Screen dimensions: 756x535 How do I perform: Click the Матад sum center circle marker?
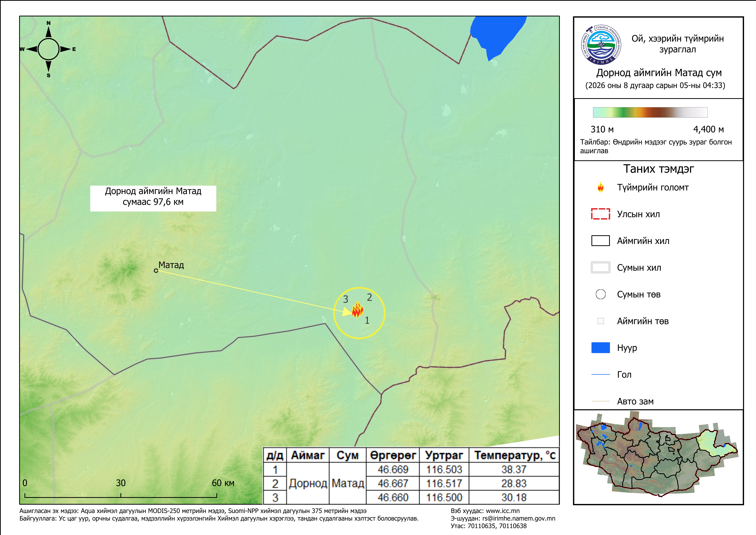[156, 271]
